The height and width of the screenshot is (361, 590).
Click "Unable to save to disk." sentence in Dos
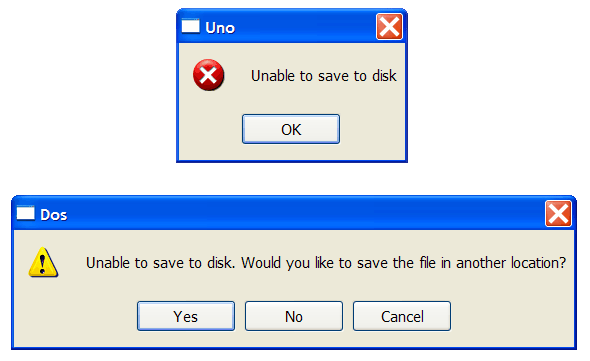tap(160, 263)
